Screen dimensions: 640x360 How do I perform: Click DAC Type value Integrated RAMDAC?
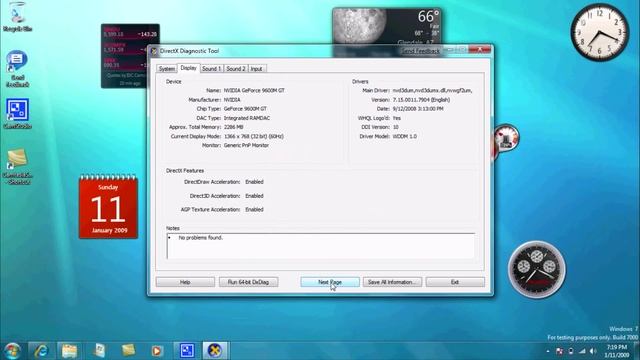(x=247, y=118)
